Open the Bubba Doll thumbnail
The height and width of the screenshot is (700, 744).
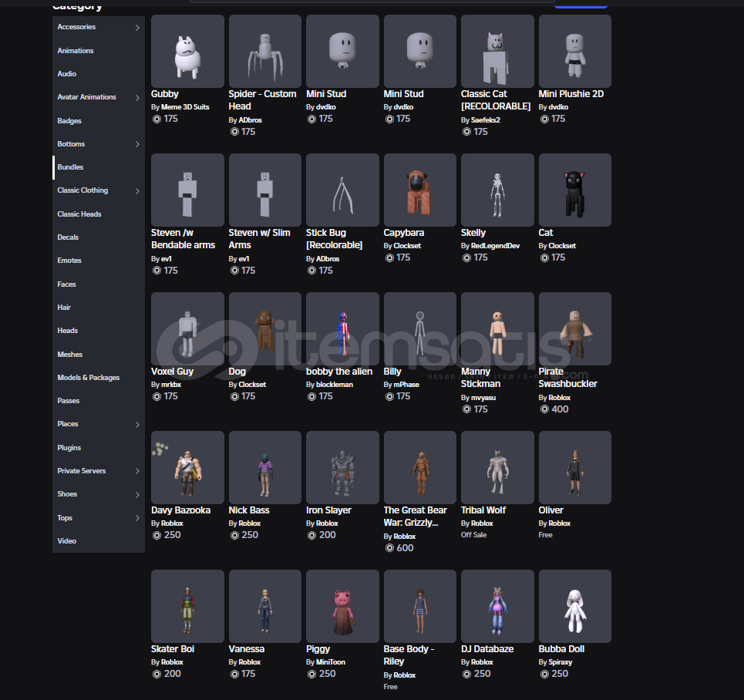[x=574, y=607]
